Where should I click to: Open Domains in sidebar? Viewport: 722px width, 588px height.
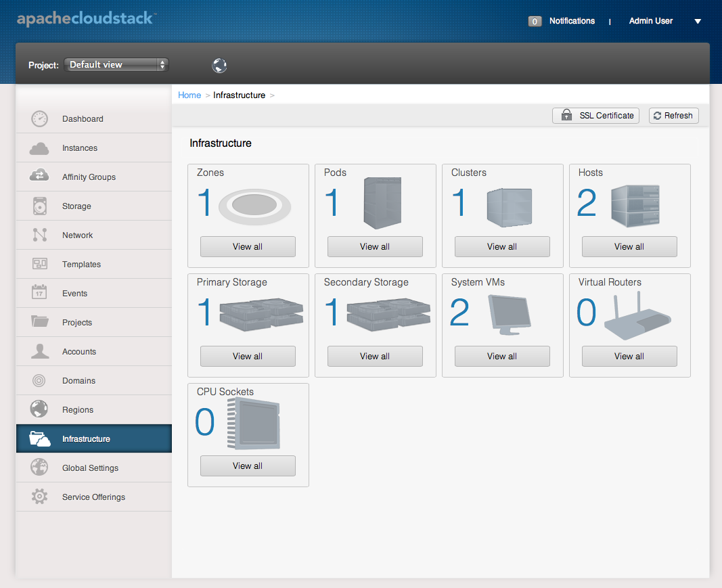[x=94, y=380]
